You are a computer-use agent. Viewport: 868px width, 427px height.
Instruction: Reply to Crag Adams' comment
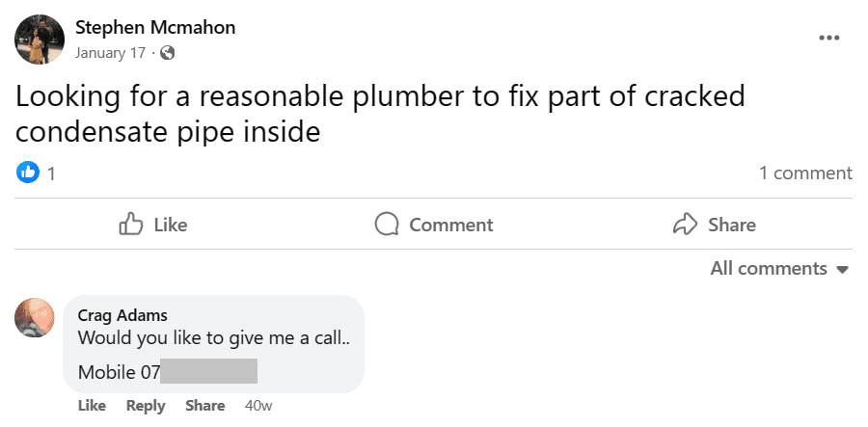pos(146,406)
